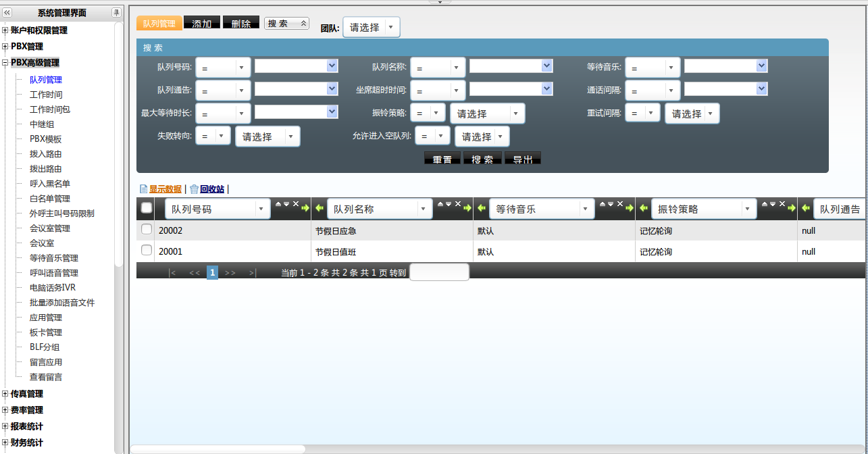Viewport: 868px width, 454px height.
Task: Move 振铃策略 column left with green arrow
Action: [x=644, y=208]
